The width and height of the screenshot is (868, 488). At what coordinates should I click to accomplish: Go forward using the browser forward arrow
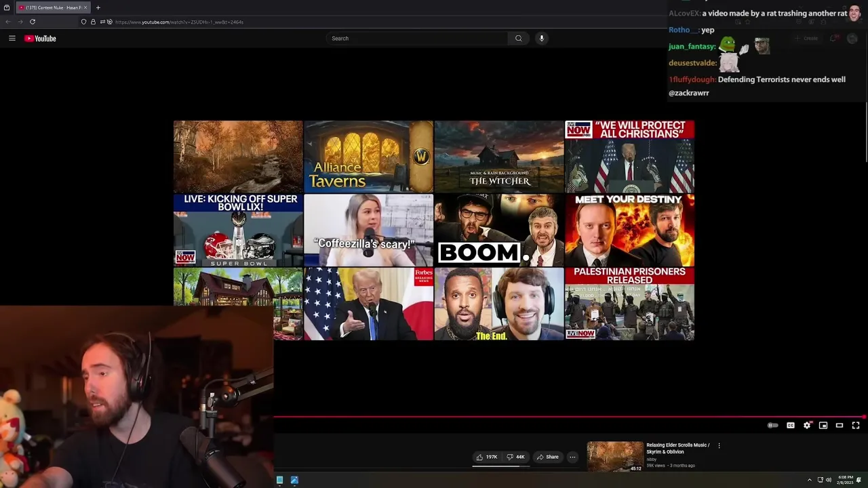point(20,22)
